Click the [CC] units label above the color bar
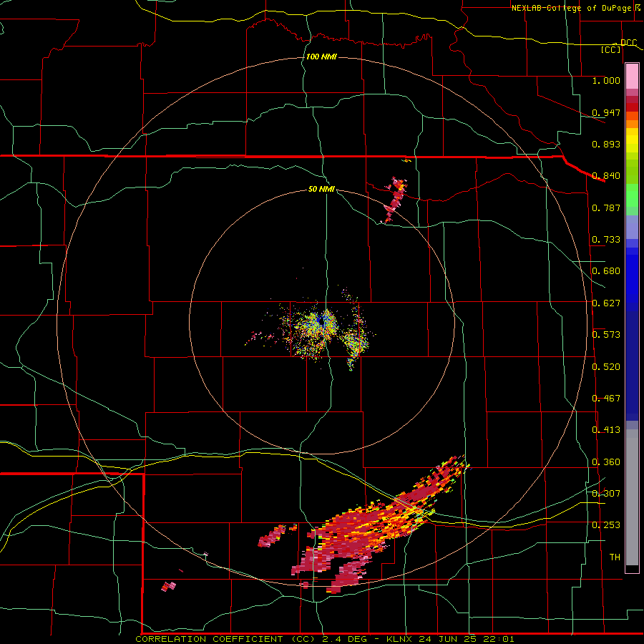The height and width of the screenshot is (644, 644). 611,50
